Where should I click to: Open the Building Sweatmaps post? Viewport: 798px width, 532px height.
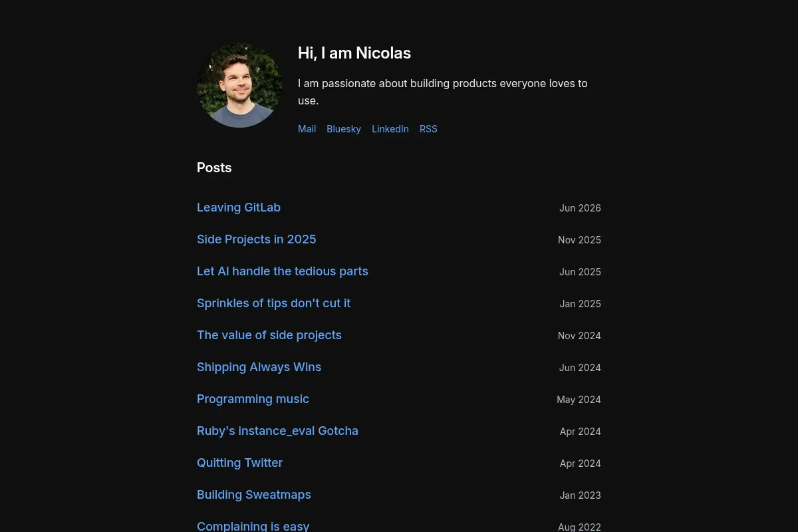click(254, 495)
